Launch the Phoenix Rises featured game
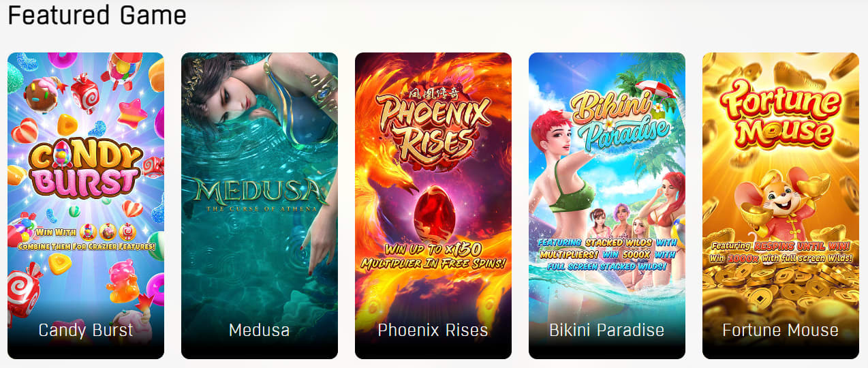Image resolution: width=868 pixels, height=368 pixels. tap(433, 206)
